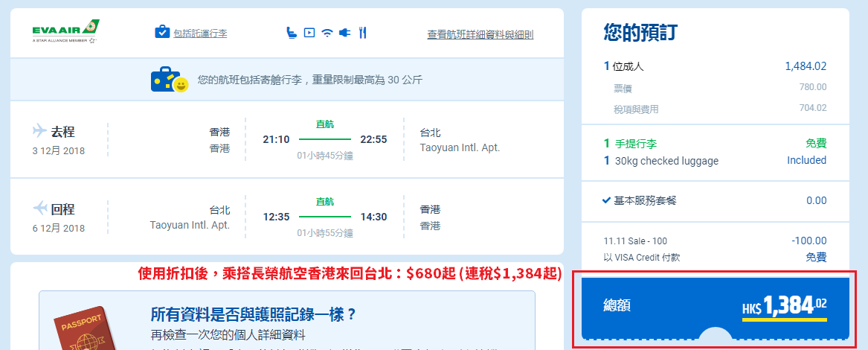Click the meal fork-and-knife icon

coord(362,32)
